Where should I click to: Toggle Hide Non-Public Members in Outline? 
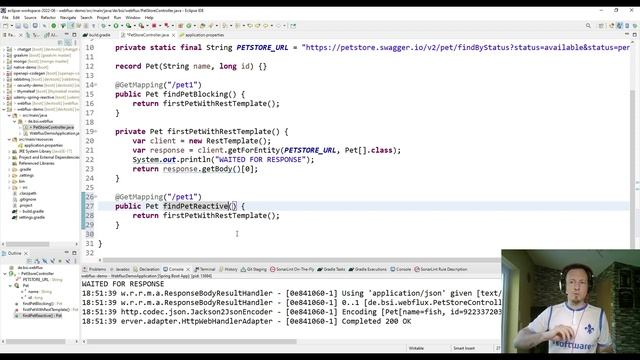pos(60,261)
